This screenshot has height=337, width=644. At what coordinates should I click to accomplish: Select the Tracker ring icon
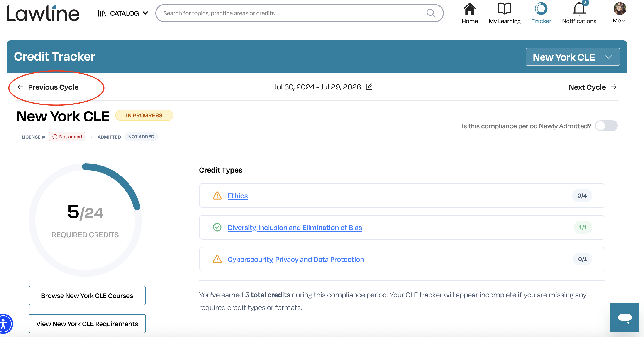541,9
